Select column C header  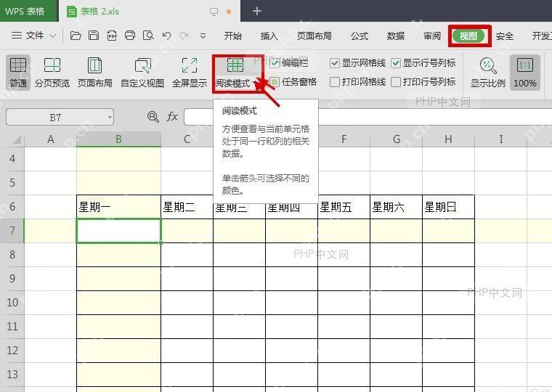tap(187, 139)
